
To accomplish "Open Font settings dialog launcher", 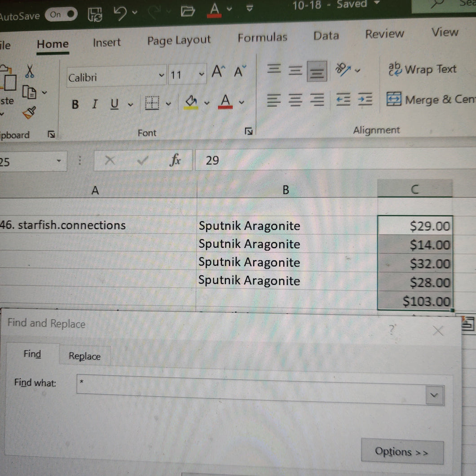I will [x=248, y=131].
